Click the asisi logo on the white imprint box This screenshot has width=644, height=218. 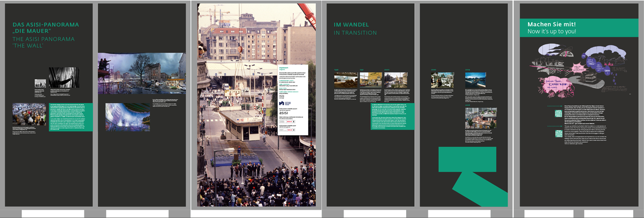(x=284, y=113)
